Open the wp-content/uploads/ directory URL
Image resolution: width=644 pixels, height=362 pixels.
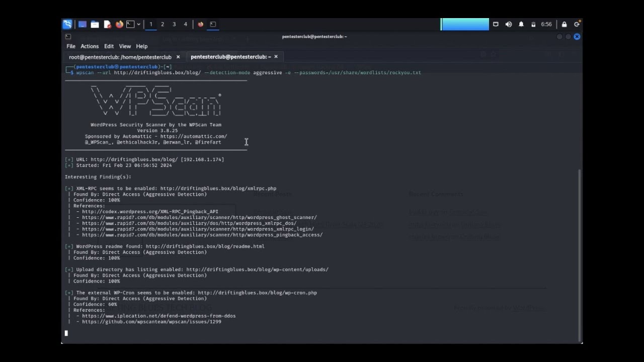coord(257,269)
